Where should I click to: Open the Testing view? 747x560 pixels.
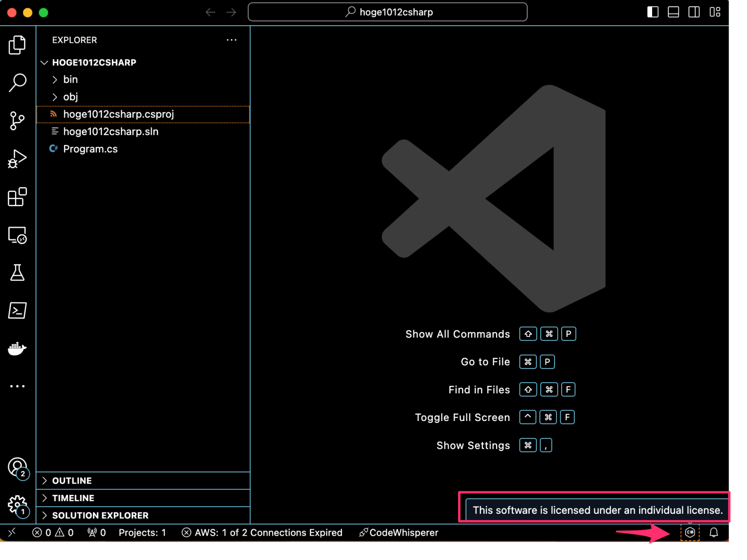[x=18, y=273]
